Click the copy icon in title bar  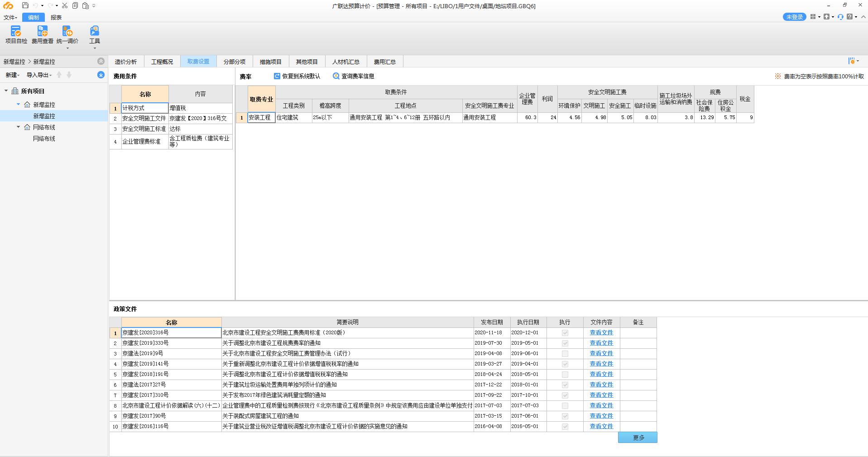coord(75,5)
